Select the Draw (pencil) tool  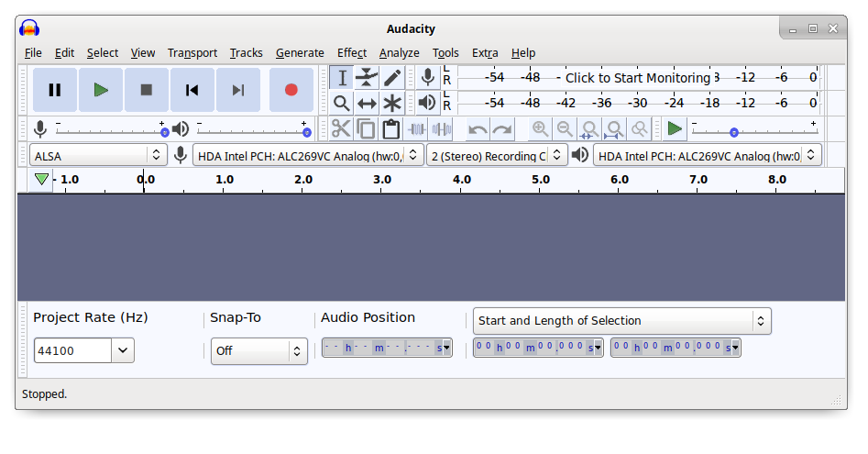[392, 78]
